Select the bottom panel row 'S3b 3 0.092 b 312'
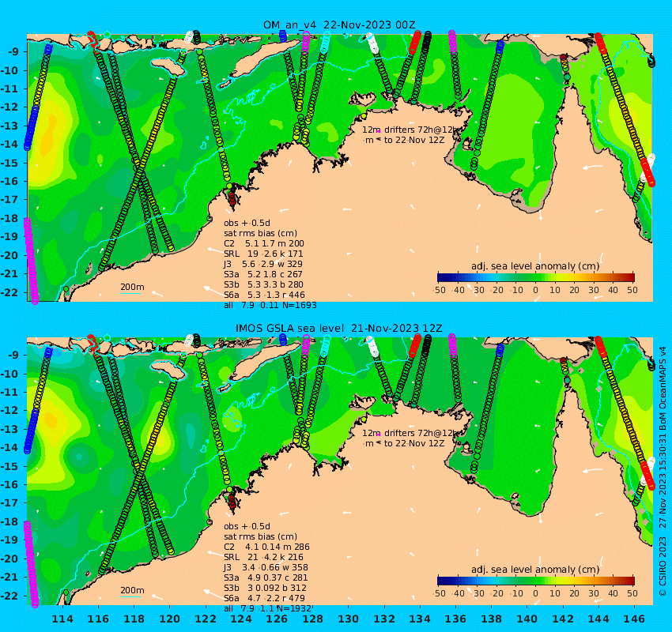Screen dimensions: 672x632 coord(266,588)
